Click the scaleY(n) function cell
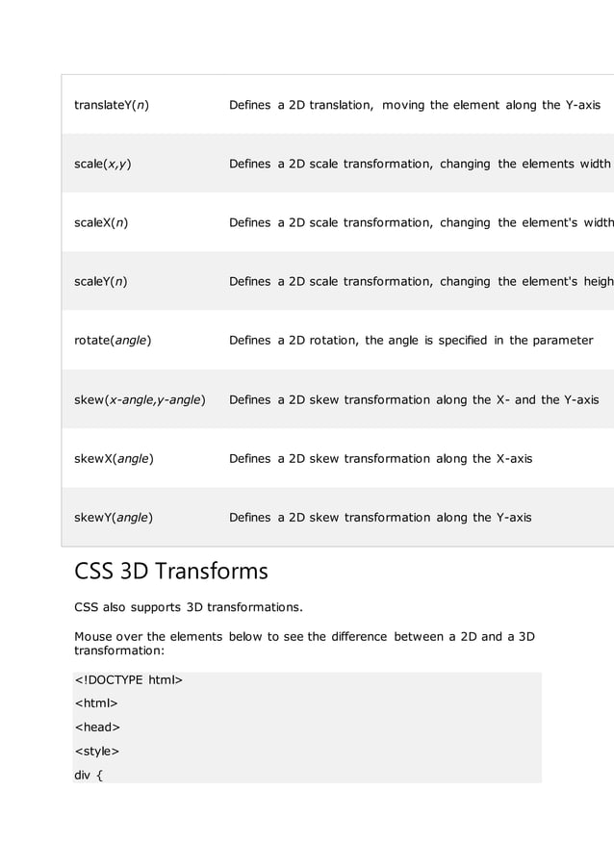The image size is (614, 868). 101,281
